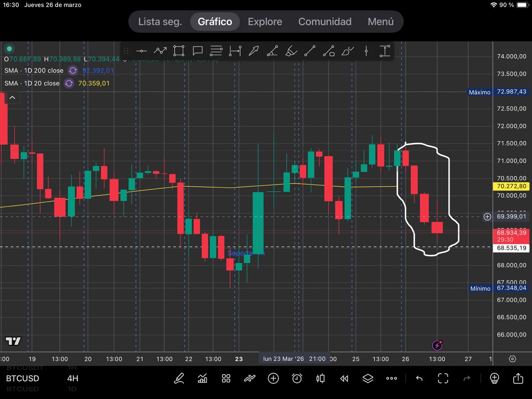Select the date-price range measure tool
The height and width of the screenshot is (399, 532).
[235, 51]
